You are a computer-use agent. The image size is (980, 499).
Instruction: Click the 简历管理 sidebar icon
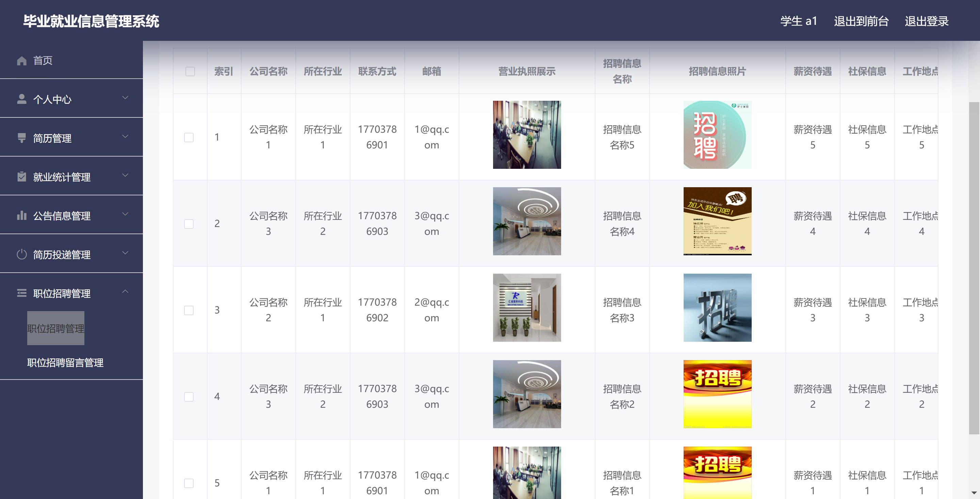22,138
